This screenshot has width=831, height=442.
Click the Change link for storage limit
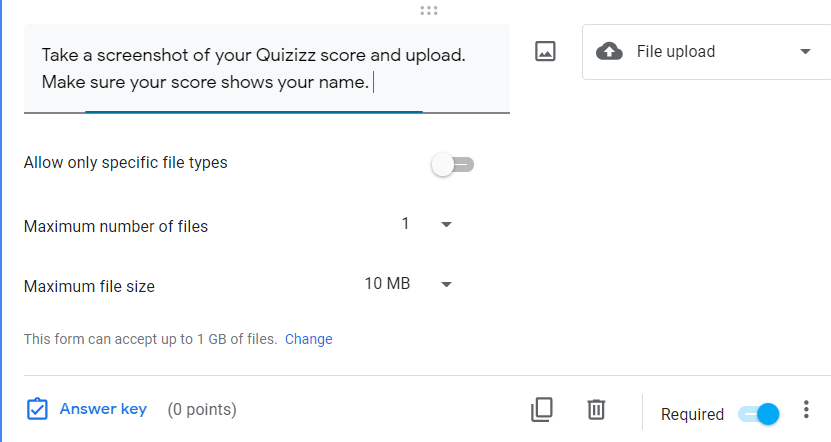tap(308, 339)
